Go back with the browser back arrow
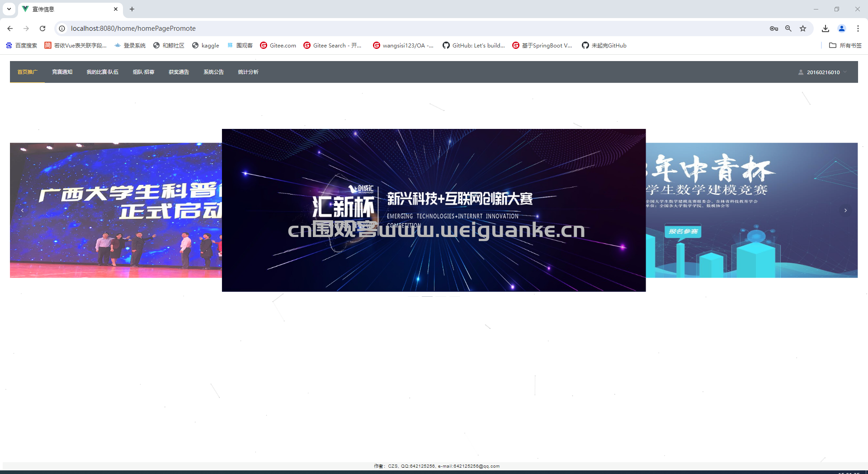The image size is (868, 474). [10, 28]
